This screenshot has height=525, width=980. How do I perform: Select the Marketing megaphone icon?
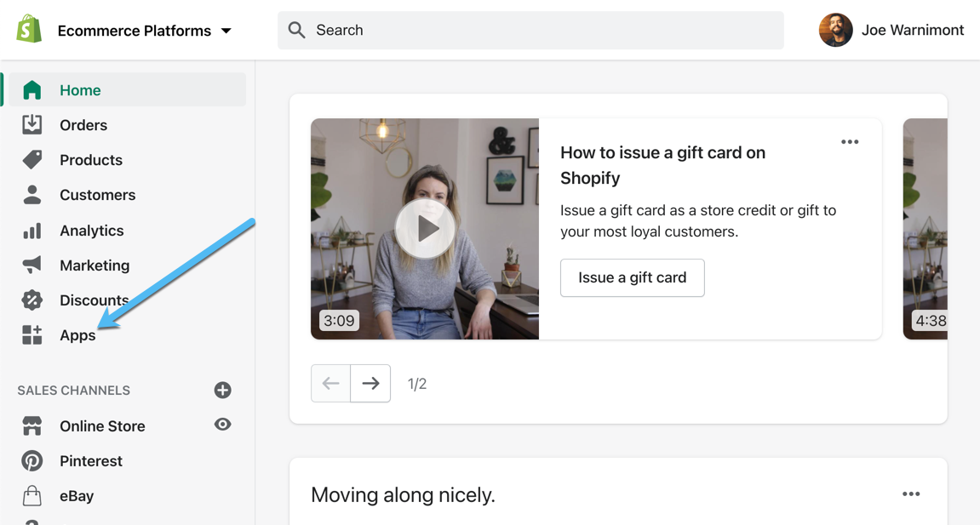tap(32, 265)
